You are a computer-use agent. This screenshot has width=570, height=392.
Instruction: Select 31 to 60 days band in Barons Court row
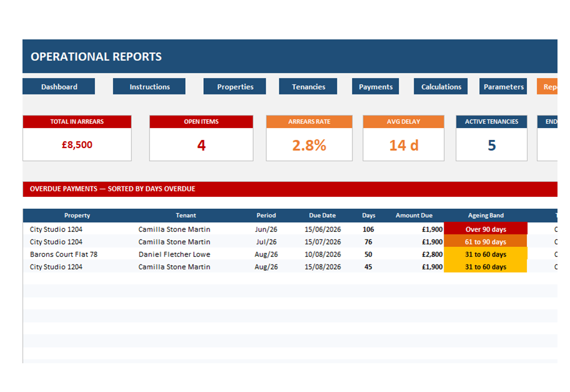[x=486, y=254]
